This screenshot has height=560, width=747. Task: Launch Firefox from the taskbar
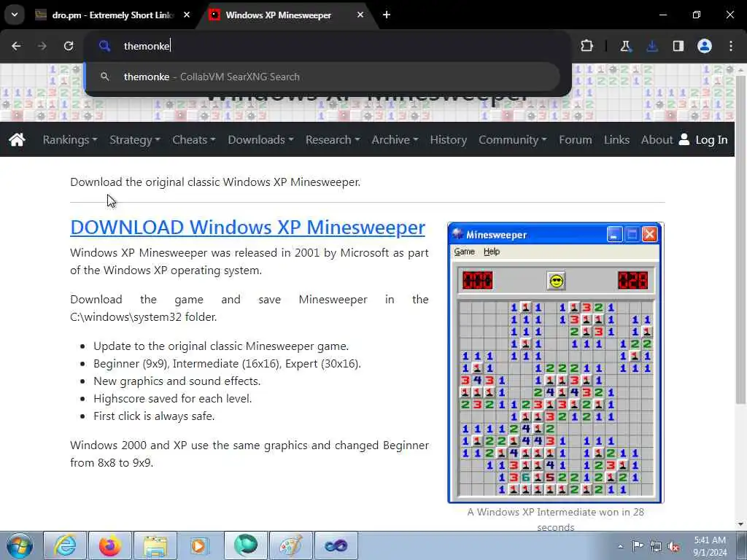[110, 545]
